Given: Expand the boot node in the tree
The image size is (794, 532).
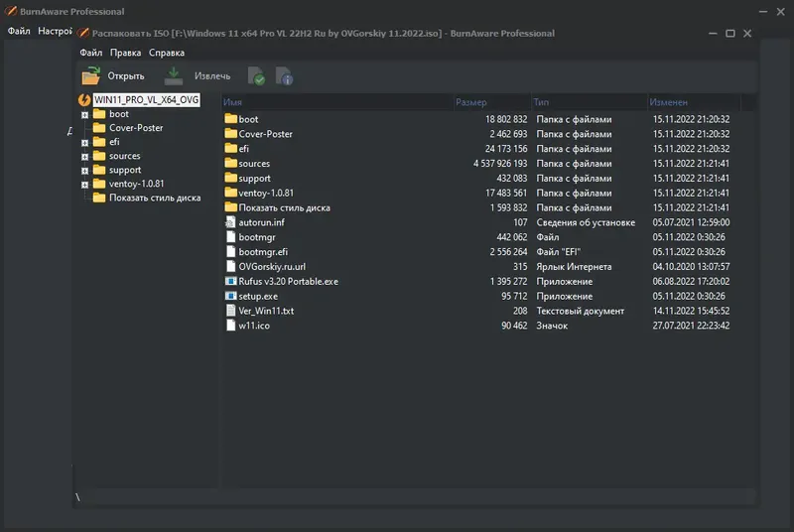Looking at the screenshot, I should 84,115.
